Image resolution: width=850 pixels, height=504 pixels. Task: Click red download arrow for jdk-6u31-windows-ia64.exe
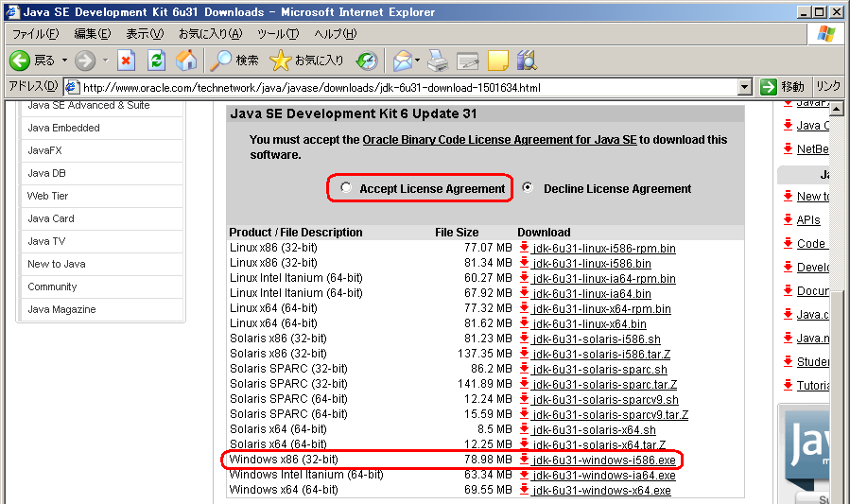[x=524, y=475]
